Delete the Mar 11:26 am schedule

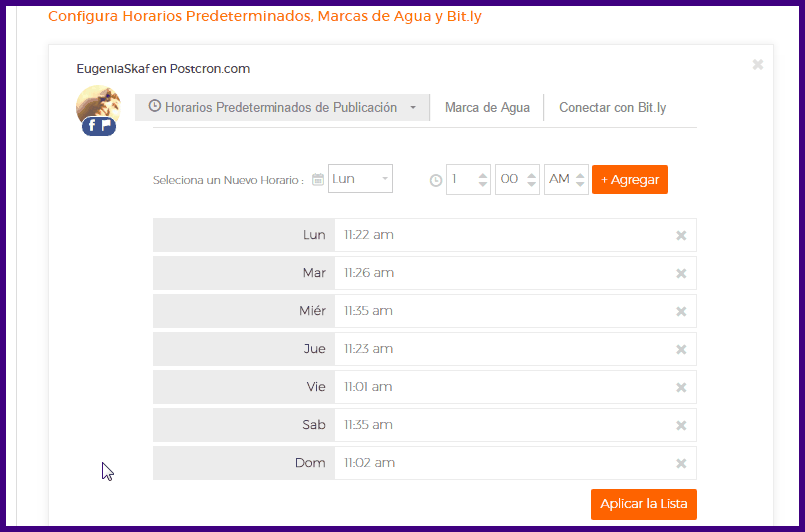[681, 274]
